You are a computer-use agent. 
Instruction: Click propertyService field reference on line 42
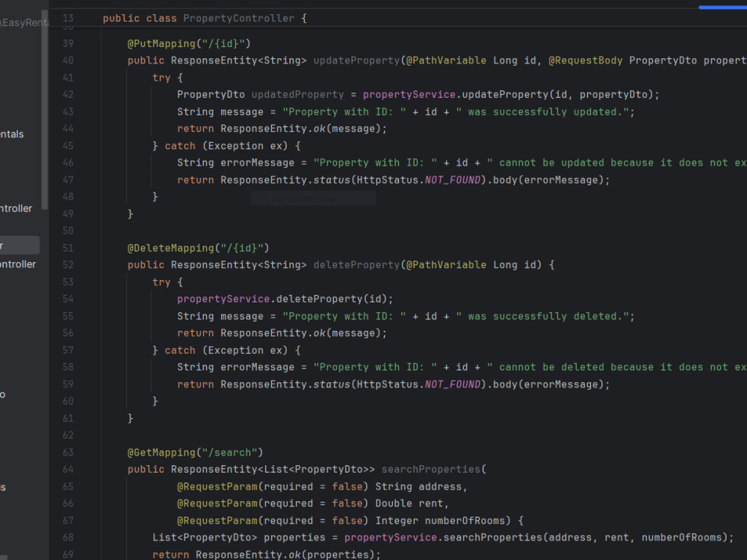click(x=409, y=95)
